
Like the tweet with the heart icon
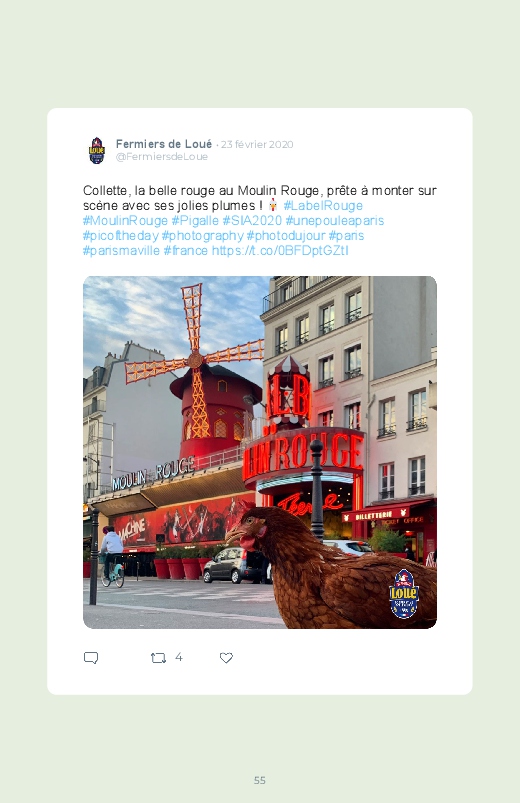[x=226, y=658]
